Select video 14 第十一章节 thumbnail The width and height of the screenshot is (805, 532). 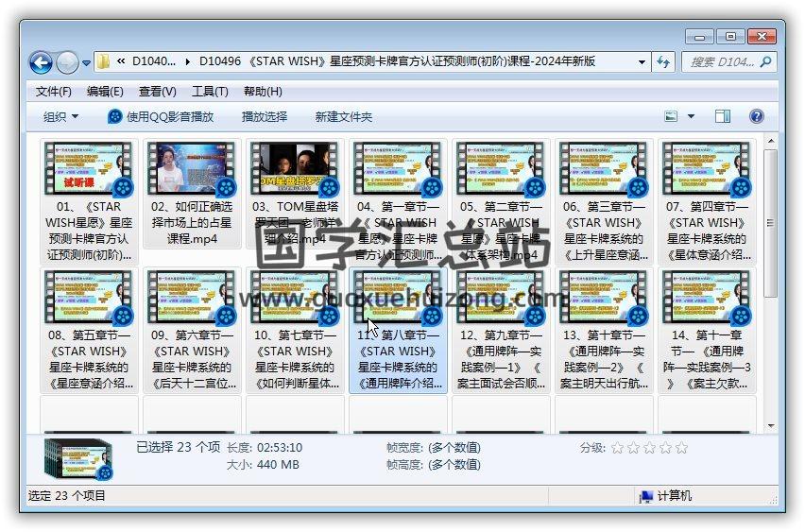[707, 297]
